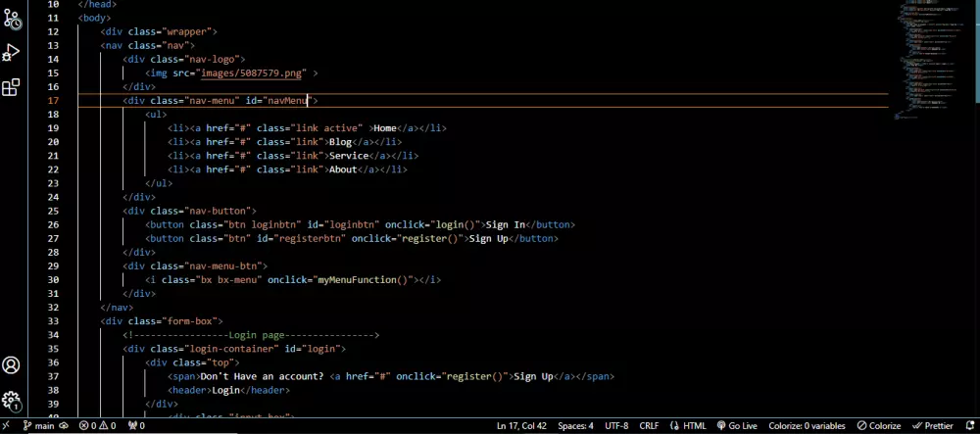Click line number 17 in gutter
The image size is (980, 434).
[53, 101]
